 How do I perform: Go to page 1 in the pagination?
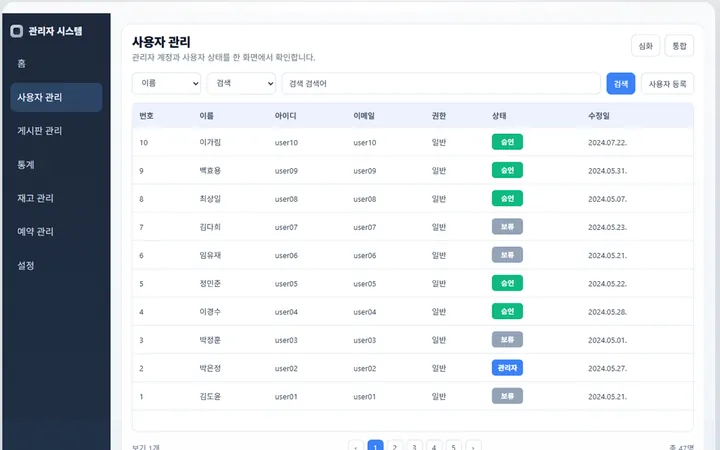coord(376,446)
